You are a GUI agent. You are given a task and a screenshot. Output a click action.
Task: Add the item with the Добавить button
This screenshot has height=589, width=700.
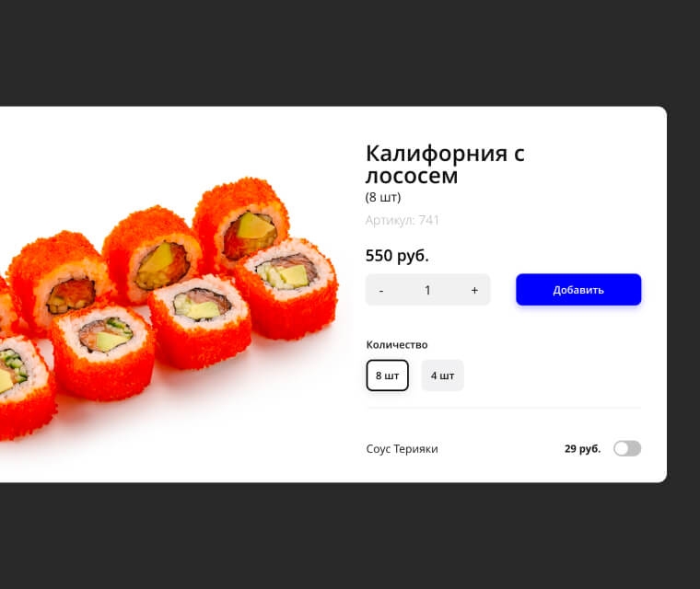578,290
